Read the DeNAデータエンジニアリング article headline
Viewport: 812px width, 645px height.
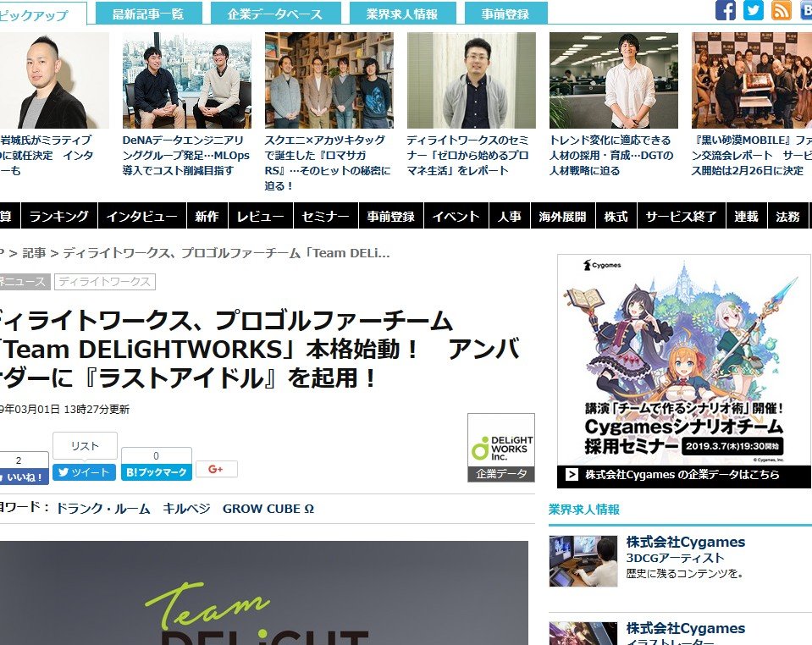pos(186,155)
